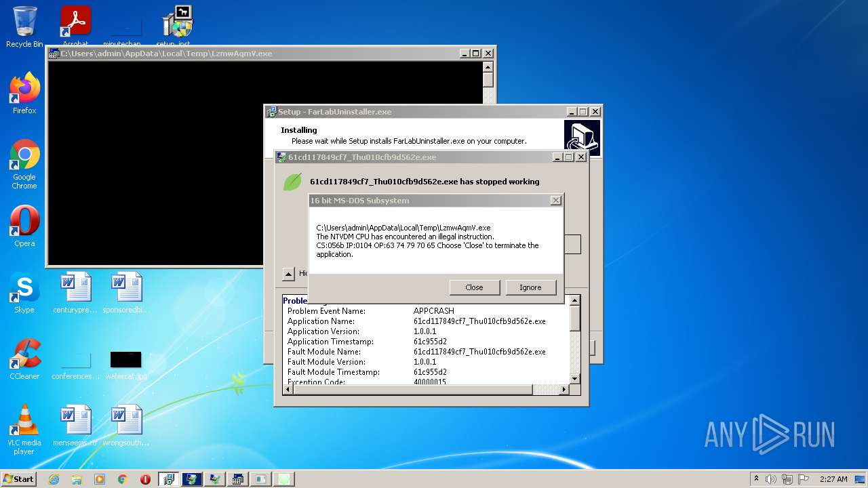The image size is (868, 488).
Task: Collapse problem details with the up-arrow button
Action: pyautogui.click(x=288, y=274)
